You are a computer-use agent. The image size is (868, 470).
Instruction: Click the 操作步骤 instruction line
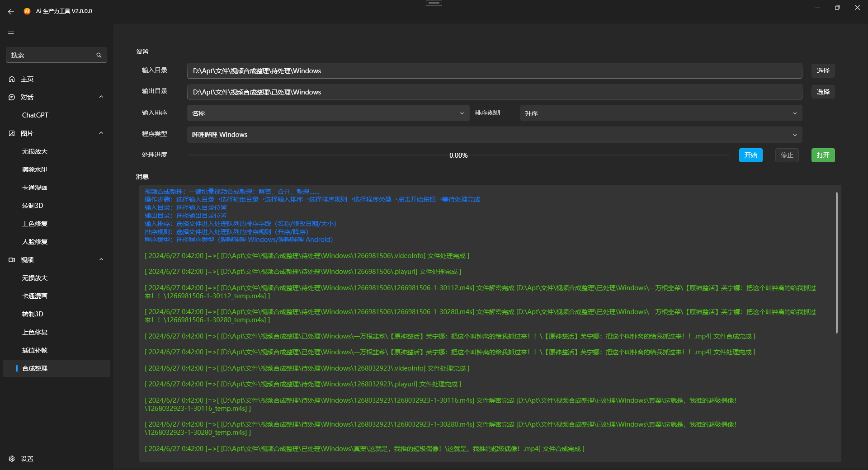(x=312, y=199)
